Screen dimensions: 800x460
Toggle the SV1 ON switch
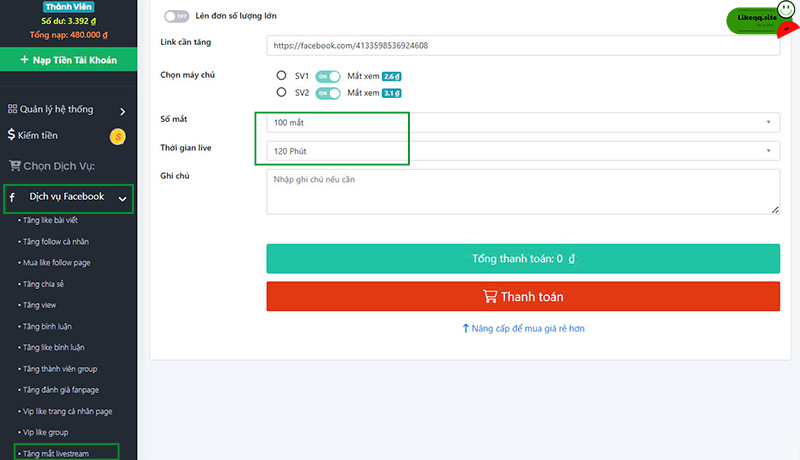[328, 76]
